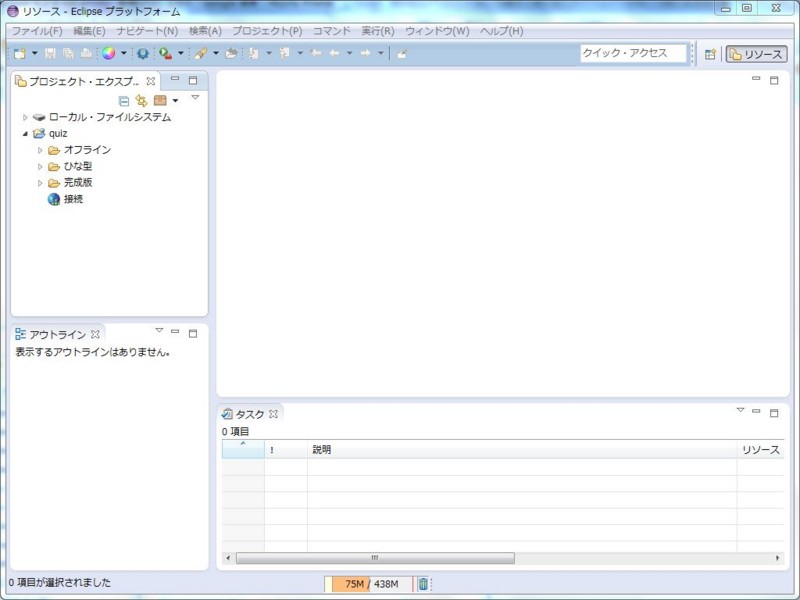Open the ヘルプ(H) menu
The image size is (800, 600).
tap(502, 31)
